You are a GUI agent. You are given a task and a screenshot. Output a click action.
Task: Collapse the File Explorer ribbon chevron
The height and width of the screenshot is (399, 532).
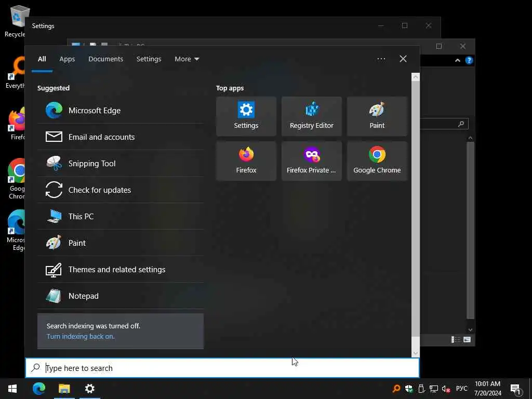click(458, 60)
